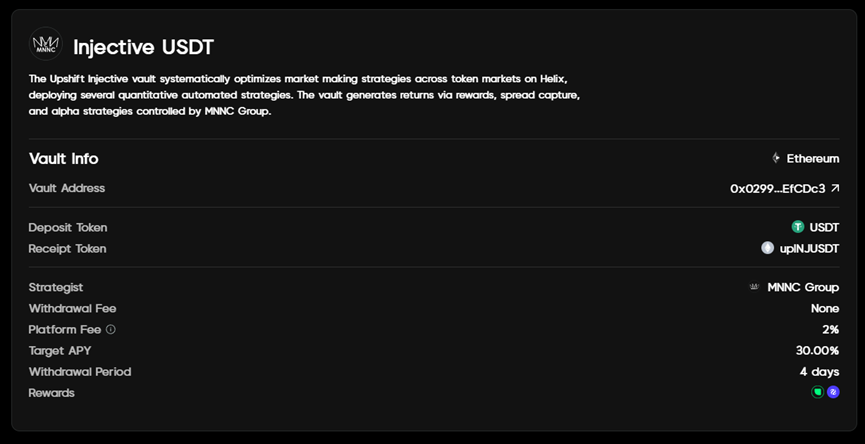This screenshot has height=444, width=865.
Task: Click the vault description paragraph
Action: (x=300, y=94)
